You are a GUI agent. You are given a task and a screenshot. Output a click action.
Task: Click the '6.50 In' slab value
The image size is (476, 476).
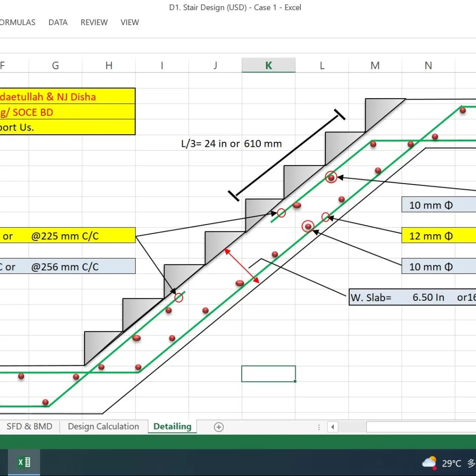(428, 297)
